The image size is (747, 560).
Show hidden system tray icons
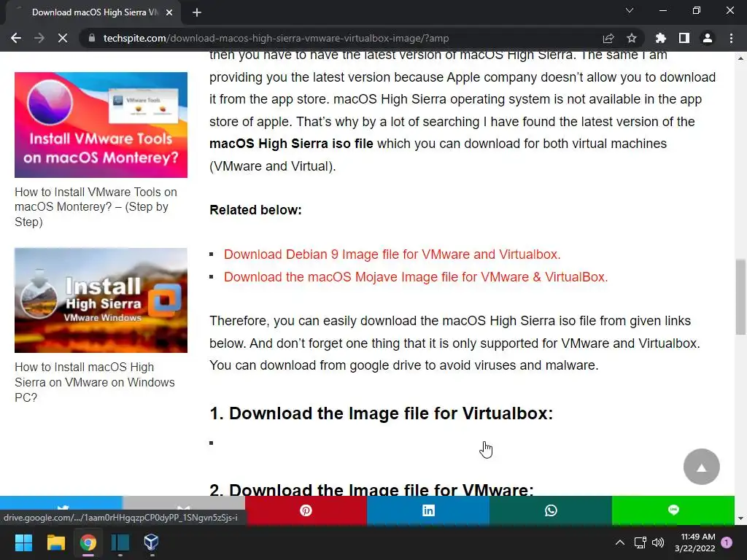[620, 542]
